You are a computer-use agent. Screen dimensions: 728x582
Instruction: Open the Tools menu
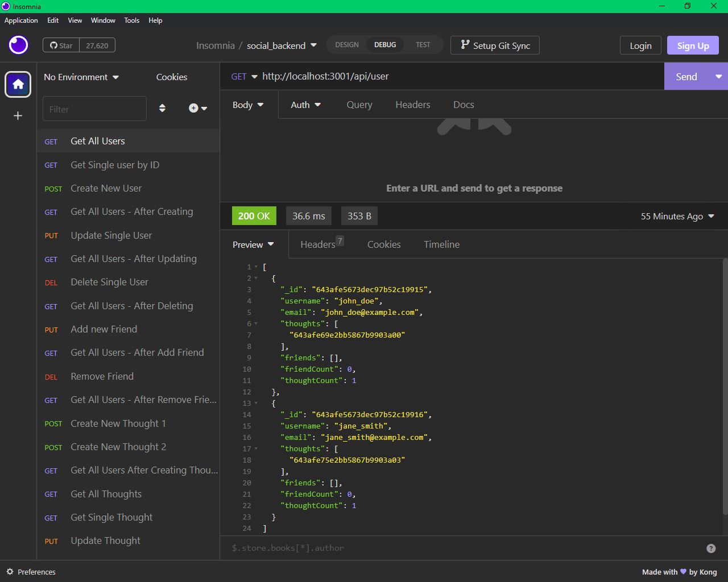point(132,20)
